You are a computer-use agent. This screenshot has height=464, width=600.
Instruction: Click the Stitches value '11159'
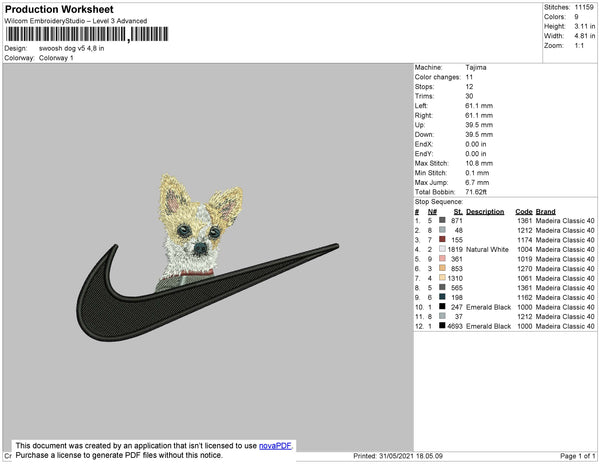point(584,7)
